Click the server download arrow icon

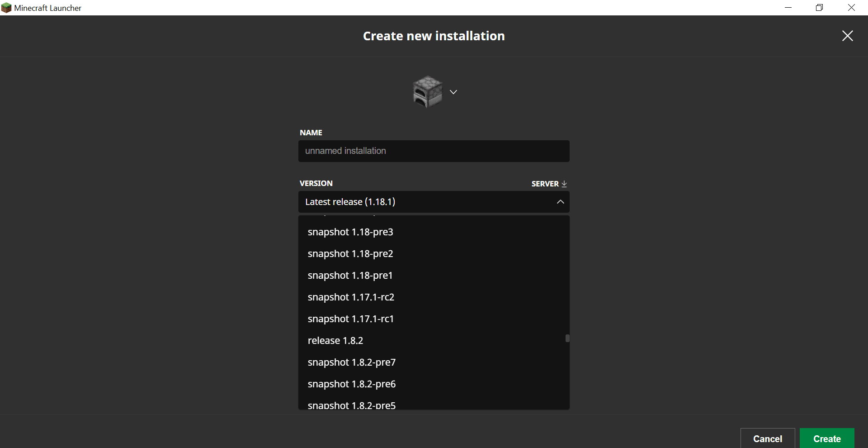(x=564, y=184)
